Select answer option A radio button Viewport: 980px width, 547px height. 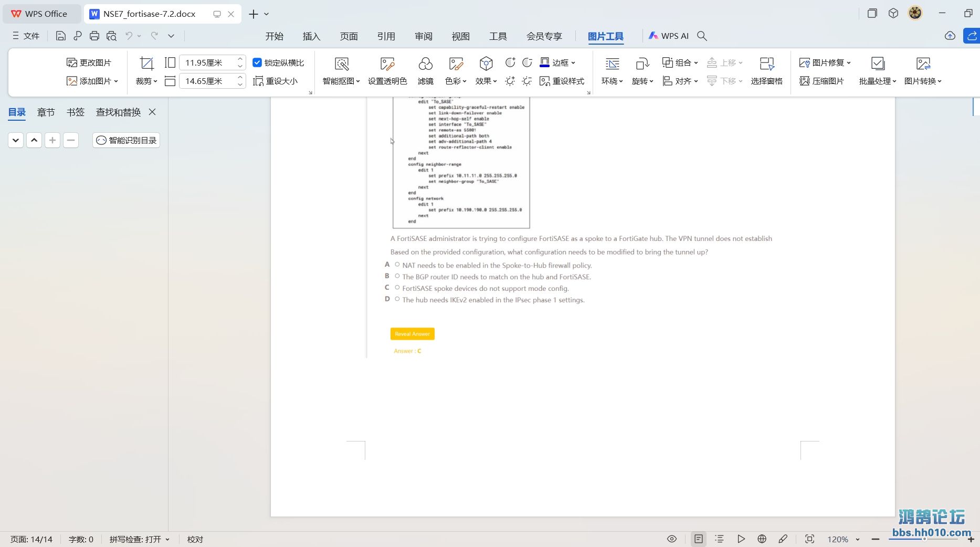coord(397,265)
